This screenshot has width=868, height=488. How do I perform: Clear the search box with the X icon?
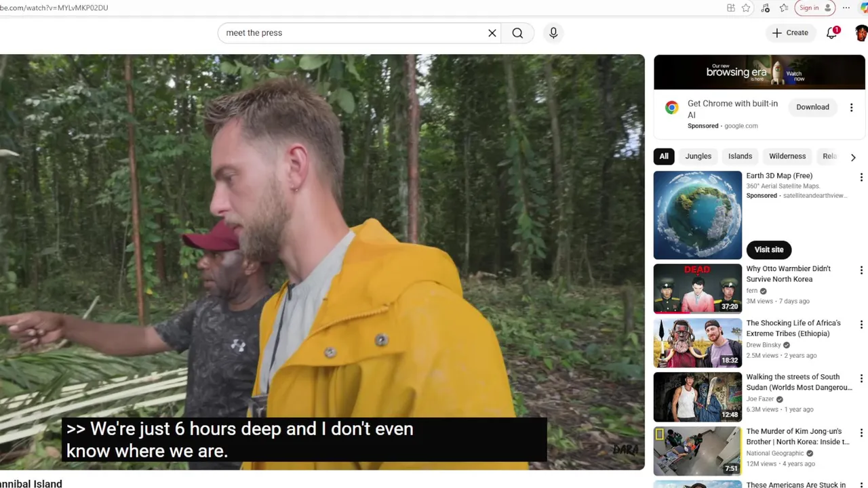[492, 33]
